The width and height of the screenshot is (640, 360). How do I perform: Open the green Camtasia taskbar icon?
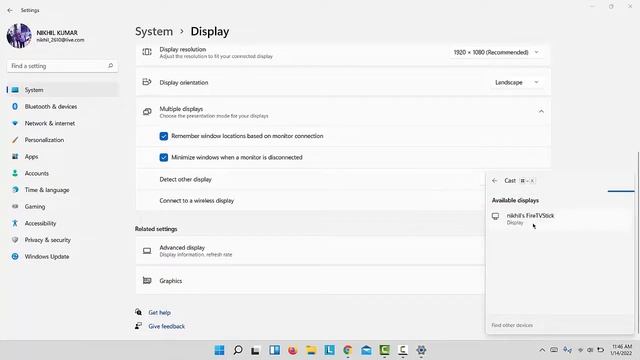384,350
